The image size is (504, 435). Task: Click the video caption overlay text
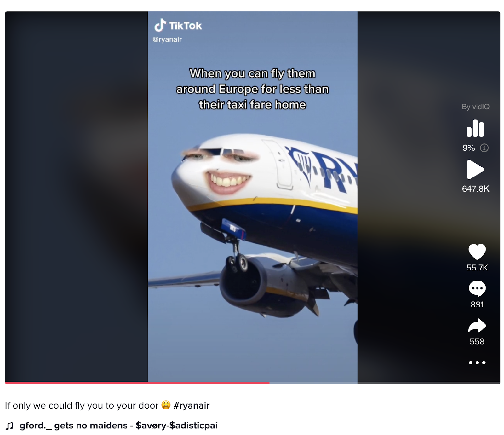[252, 89]
